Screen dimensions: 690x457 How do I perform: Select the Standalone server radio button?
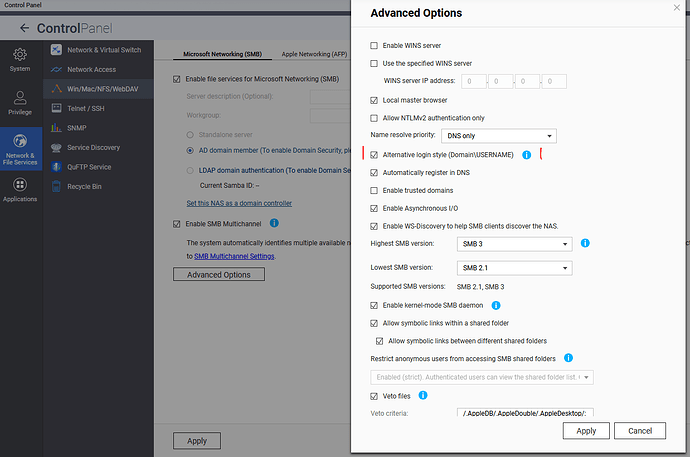click(177, 131)
